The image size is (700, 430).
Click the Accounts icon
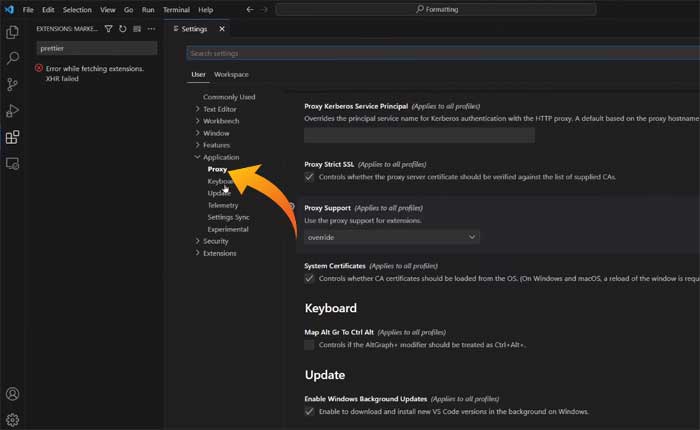click(13, 394)
